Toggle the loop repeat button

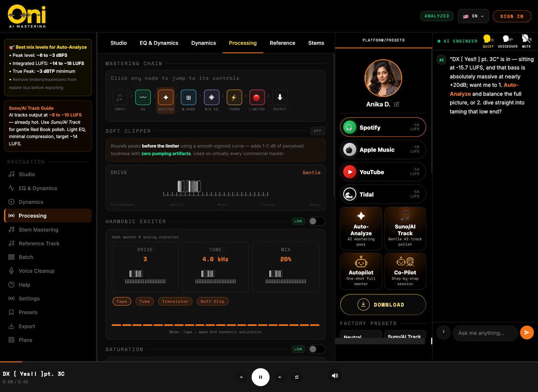pos(297,377)
